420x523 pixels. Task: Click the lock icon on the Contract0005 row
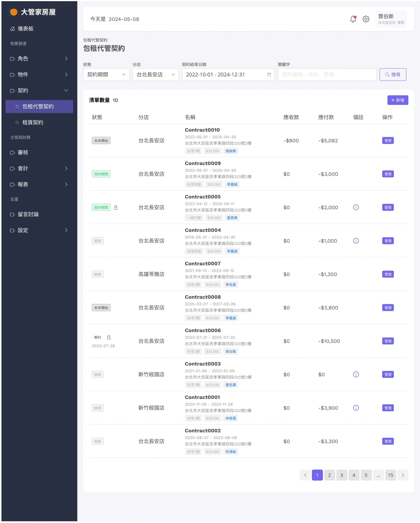click(x=116, y=207)
